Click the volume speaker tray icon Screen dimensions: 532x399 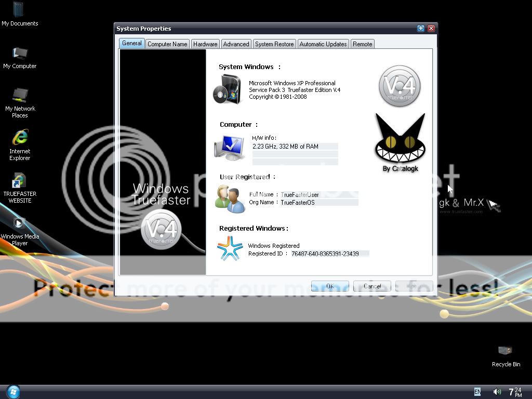pyautogui.click(x=497, y=392)
